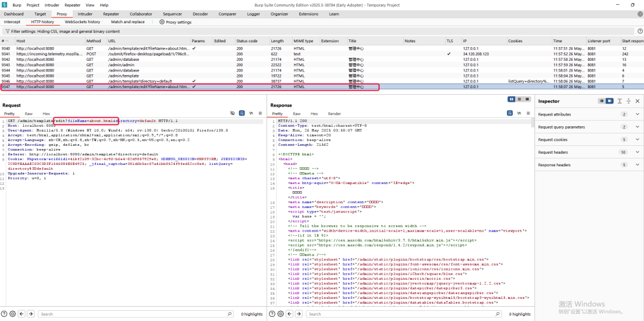
Task: Open the help icon beside the filter bar
Action: click(640, 31)
